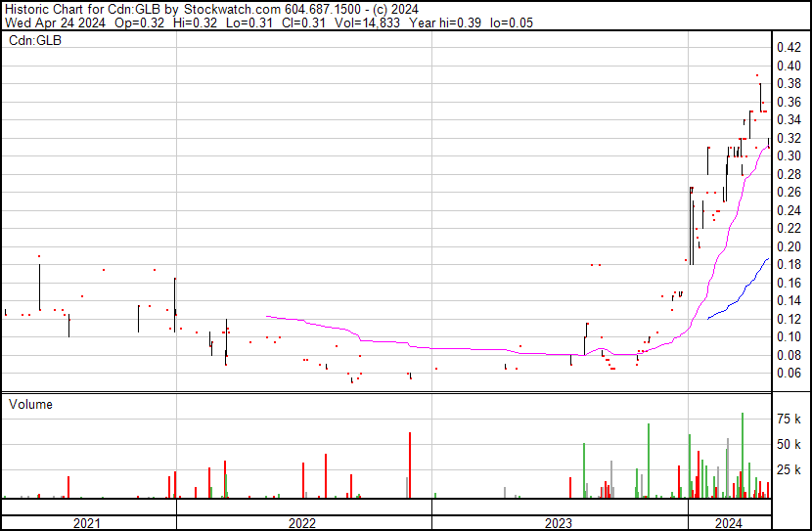Select the 2024 year label on the timeline
812x531 pixels.
click(x=730, y=523)
